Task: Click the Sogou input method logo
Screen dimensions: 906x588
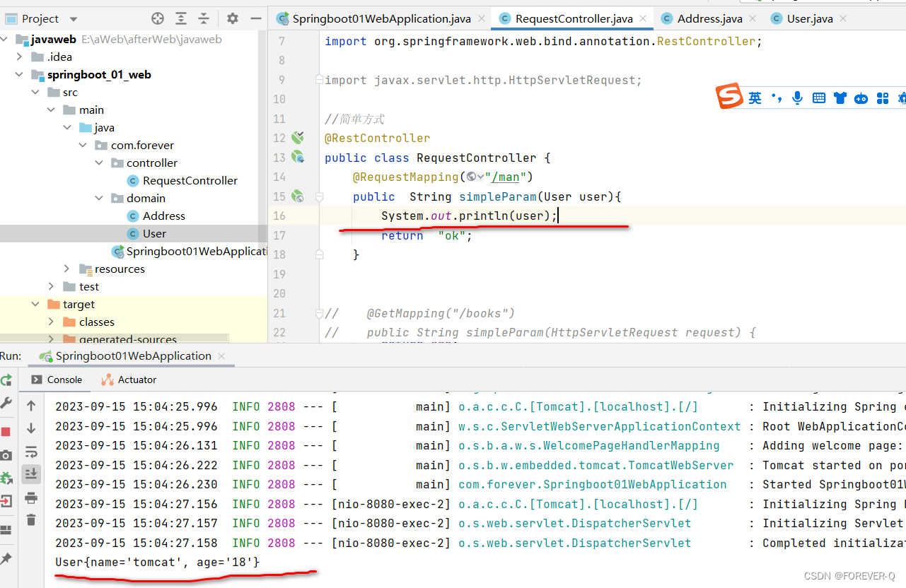Action: 730,97
